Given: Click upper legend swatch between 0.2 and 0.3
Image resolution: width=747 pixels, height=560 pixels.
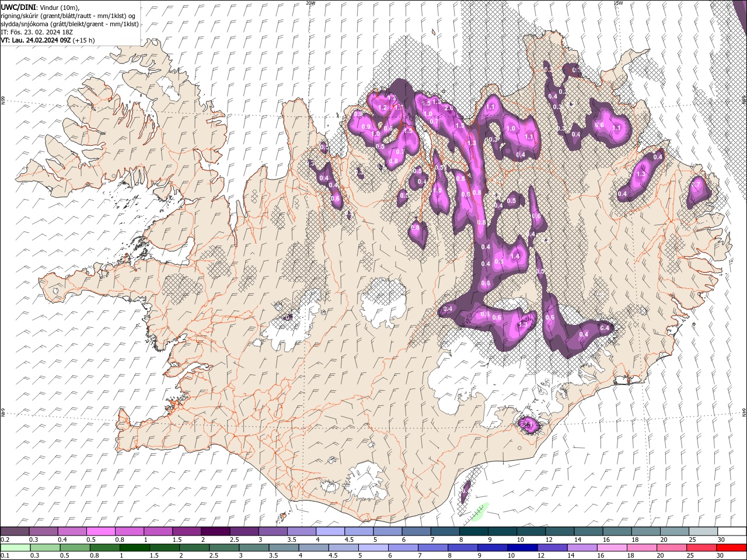Looking at the screenshot, I should 15,531.
